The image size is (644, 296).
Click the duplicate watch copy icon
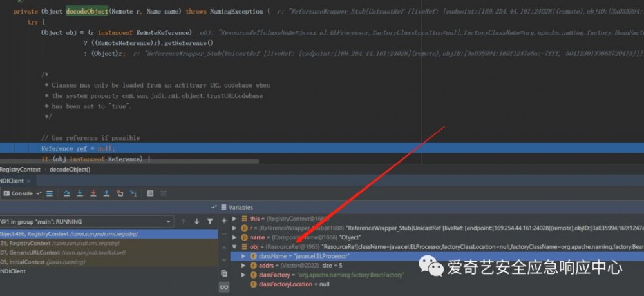tap(224, 273)
